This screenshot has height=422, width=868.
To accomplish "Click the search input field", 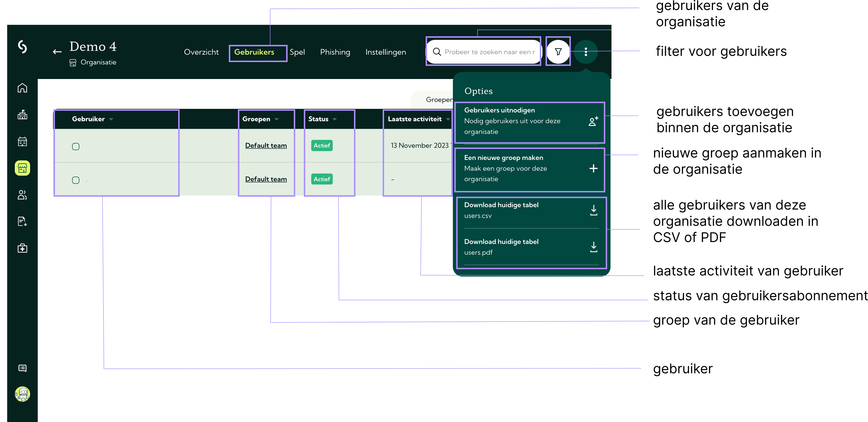I will (489, 52).
